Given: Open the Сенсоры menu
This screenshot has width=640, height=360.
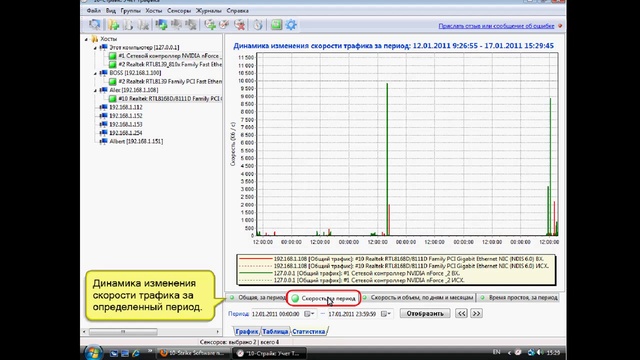Looking at the screenshot, I should tap(179, 11).
